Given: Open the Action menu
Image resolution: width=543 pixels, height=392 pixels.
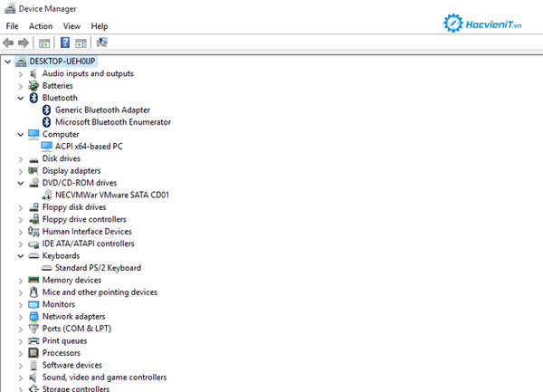Looking at the screenshot, I should click(41, 26).
